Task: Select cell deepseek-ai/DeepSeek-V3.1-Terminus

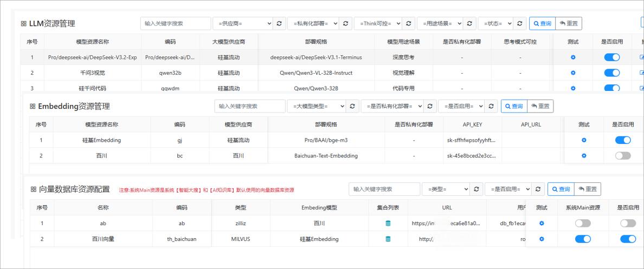Action: (316, 57)
